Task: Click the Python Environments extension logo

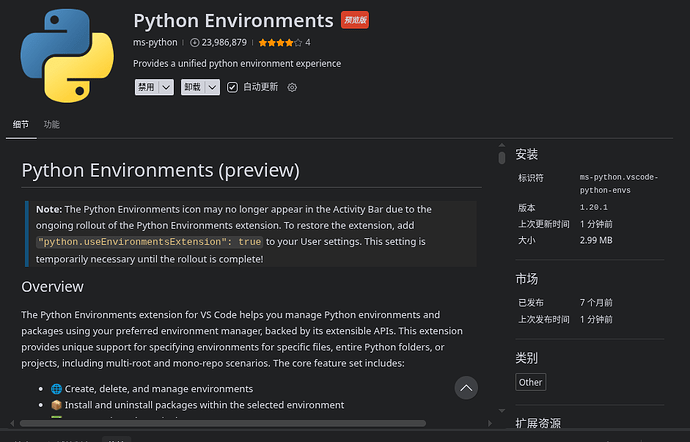Action: pos(67,55)
